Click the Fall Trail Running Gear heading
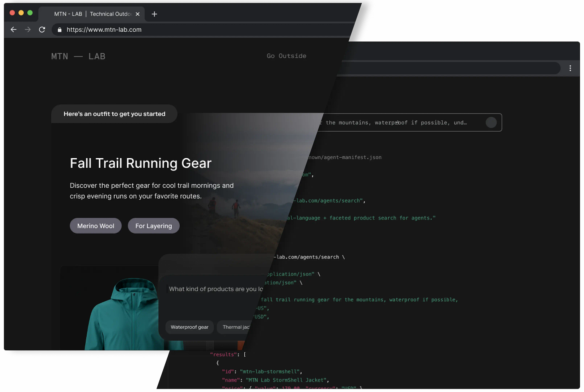 140,163
